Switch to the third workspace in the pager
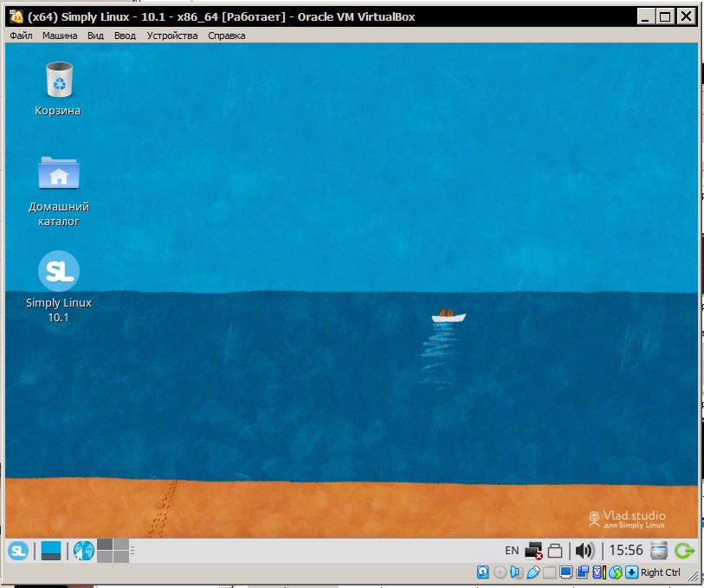 pos(105,557)
